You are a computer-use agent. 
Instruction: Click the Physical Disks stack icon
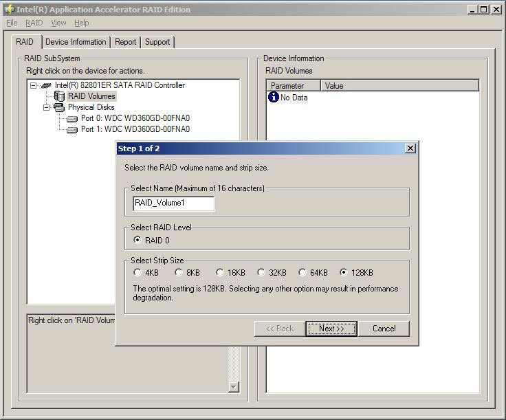59,107
